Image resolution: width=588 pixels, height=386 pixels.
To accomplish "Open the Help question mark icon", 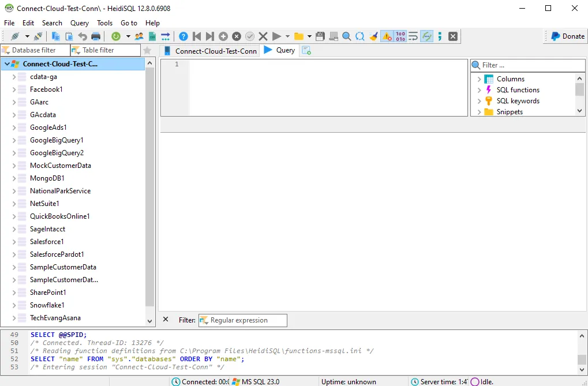I will (183, 36).
